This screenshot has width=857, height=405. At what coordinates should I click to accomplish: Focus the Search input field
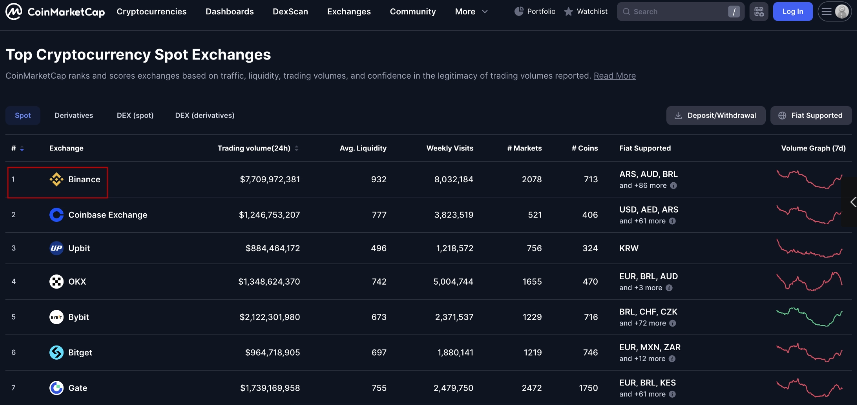[680, 11]
